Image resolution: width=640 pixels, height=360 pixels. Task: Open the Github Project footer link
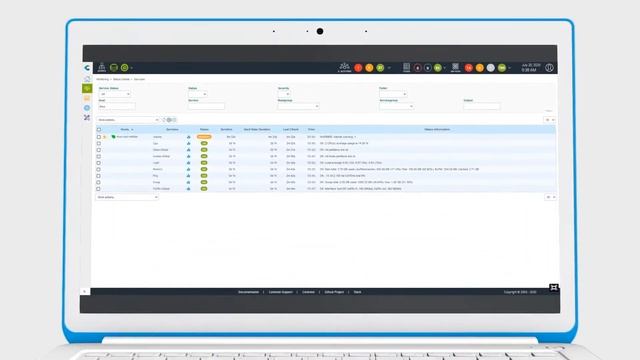[x=334, y=292]
